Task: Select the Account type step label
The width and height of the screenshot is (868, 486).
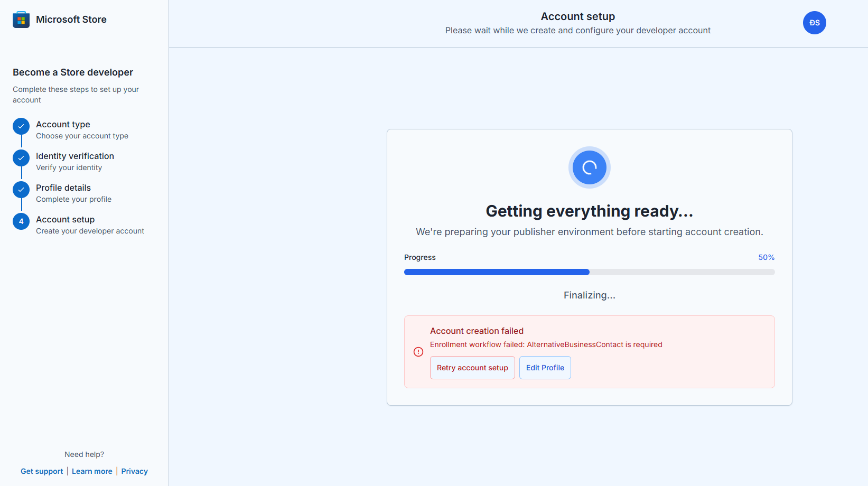Action: [x=63, y=124]
